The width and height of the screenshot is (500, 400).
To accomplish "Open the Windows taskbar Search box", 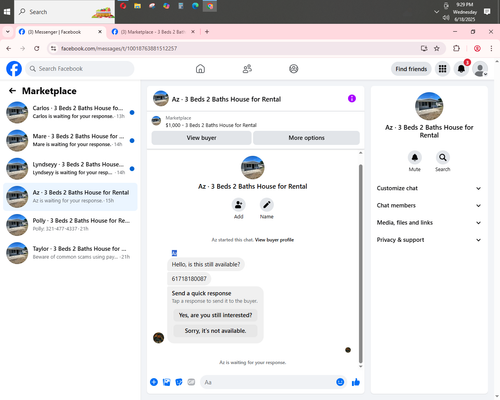I will pos(65,12).
